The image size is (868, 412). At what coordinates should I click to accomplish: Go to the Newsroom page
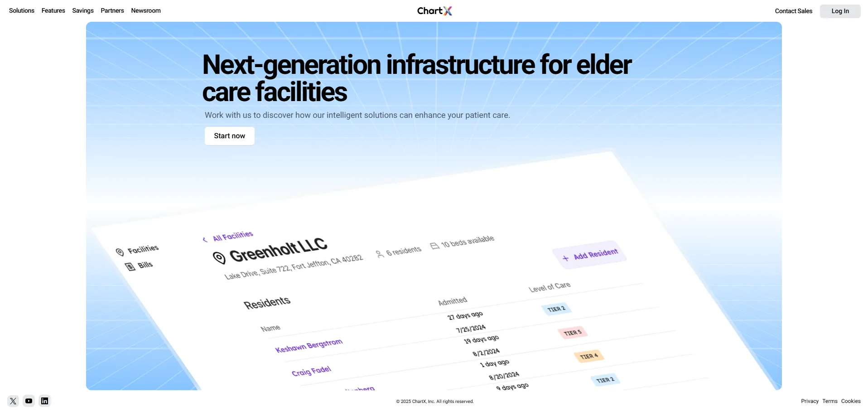146,10
